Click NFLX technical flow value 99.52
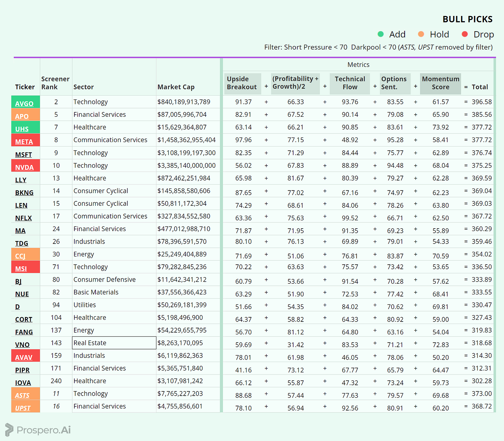The width and height of the screenshot is (504, 441). 350,218
